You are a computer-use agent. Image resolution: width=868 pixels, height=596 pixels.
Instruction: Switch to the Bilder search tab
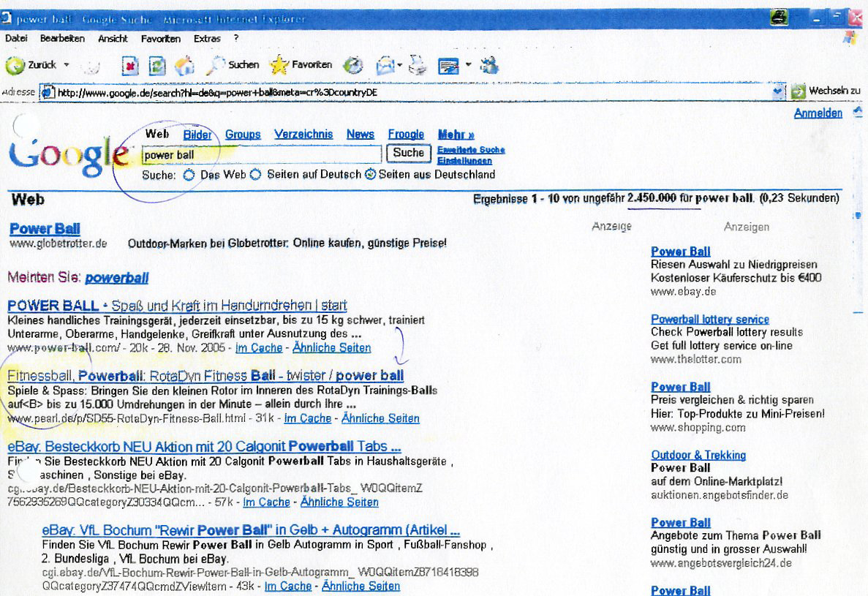(x=197, y=135)
